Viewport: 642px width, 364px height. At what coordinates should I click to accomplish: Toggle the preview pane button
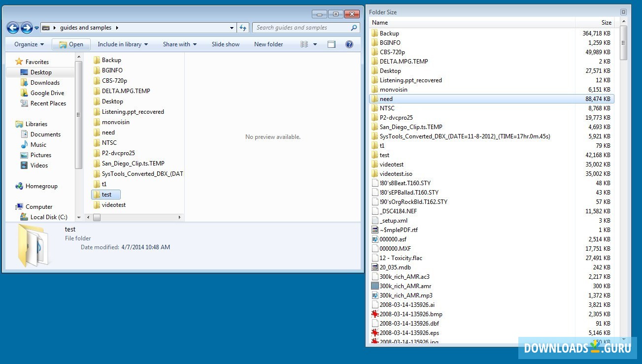[332, 44]
